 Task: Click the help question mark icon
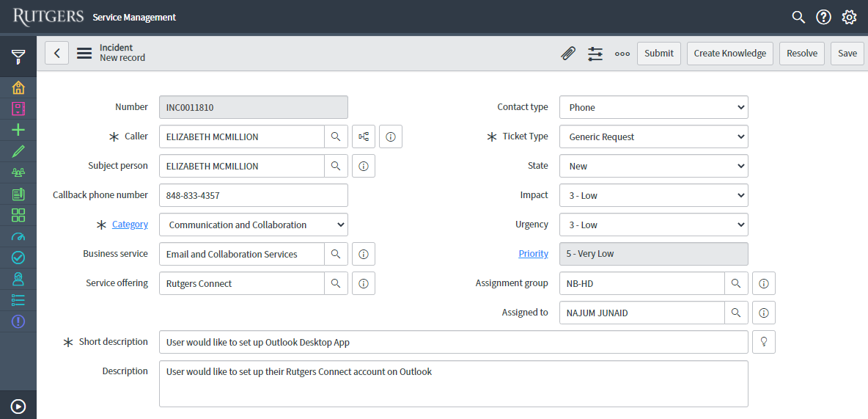[x=823, y=17]
